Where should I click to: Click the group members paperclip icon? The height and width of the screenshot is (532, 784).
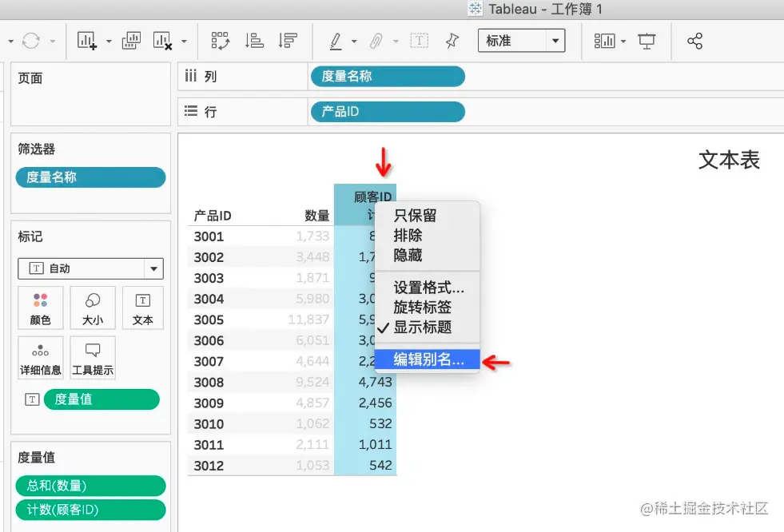376,41
